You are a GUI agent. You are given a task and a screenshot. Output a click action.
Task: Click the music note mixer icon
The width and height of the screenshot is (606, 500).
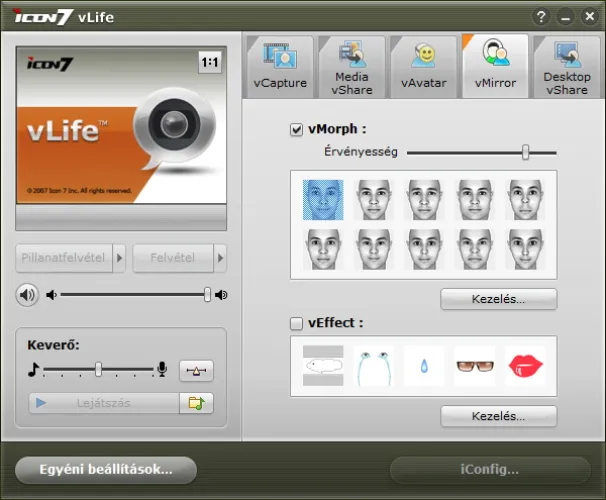34,369
